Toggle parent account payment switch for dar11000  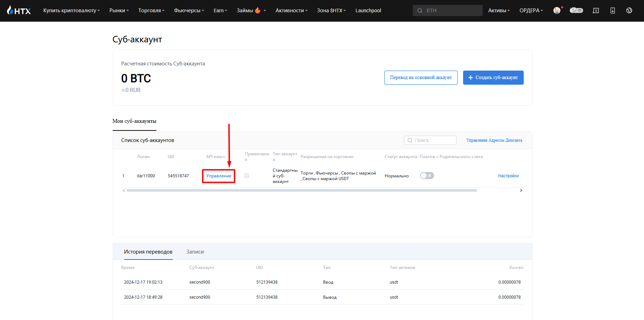[x=427, y=176]
